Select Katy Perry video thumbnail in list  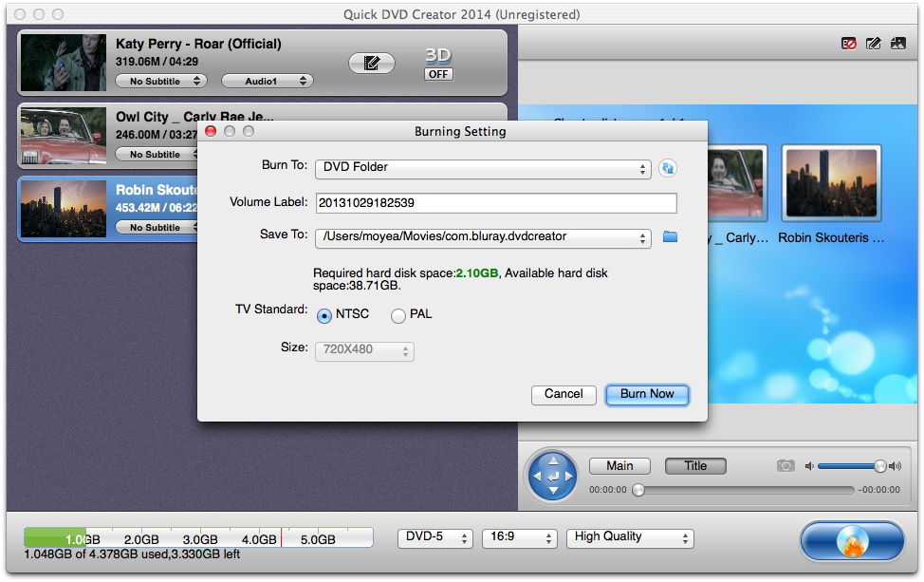point(64,63)
